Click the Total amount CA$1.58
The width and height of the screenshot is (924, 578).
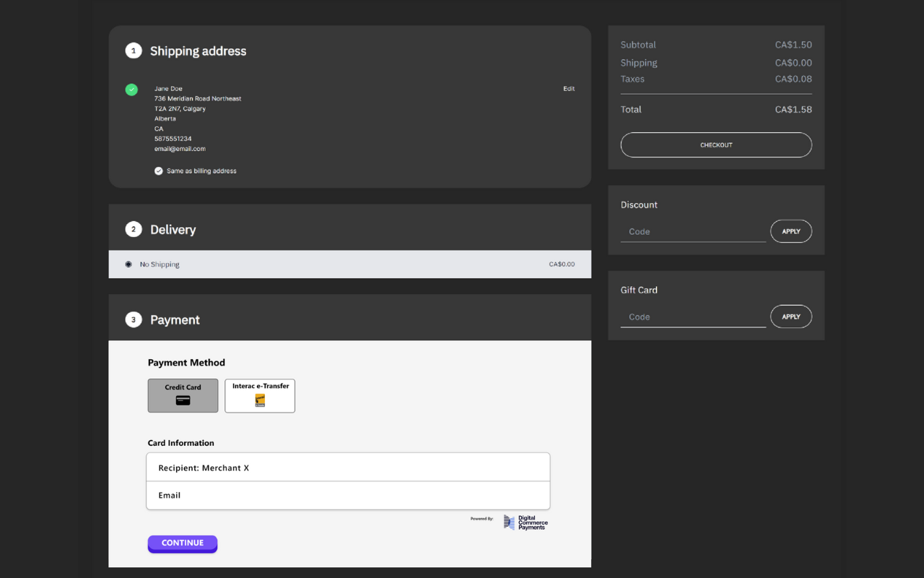tap(793, 110)
